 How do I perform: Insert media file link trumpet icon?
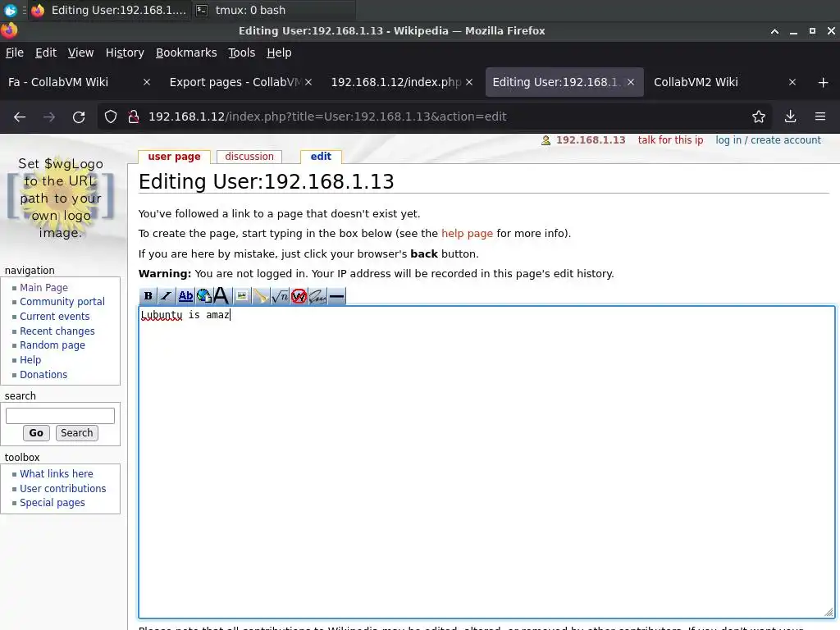[x=261, y=295]
